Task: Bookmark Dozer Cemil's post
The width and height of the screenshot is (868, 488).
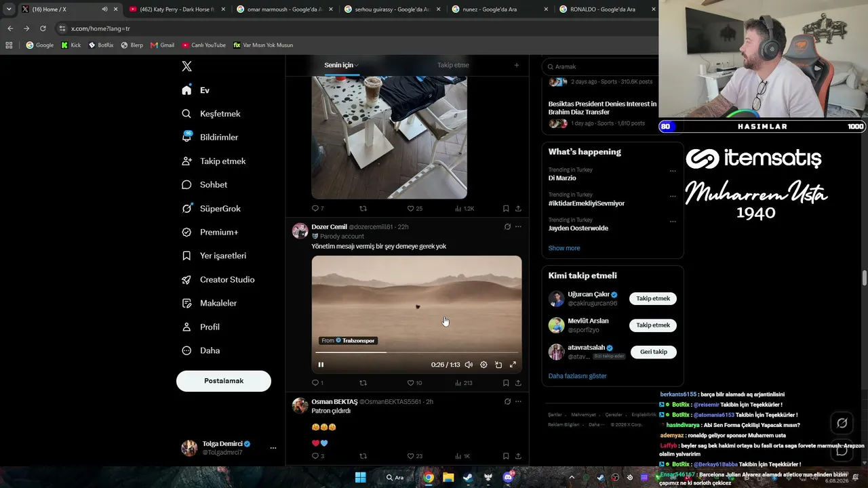Action: [506, 383]
